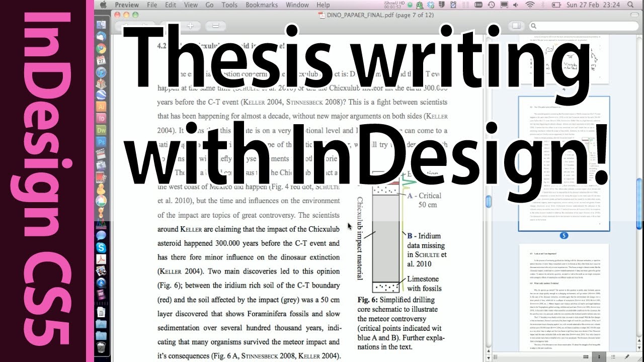Image resolution: width=644 pixels, height=362 pixels.
Task: Open the View menu
Action: (x=191, y=5)
